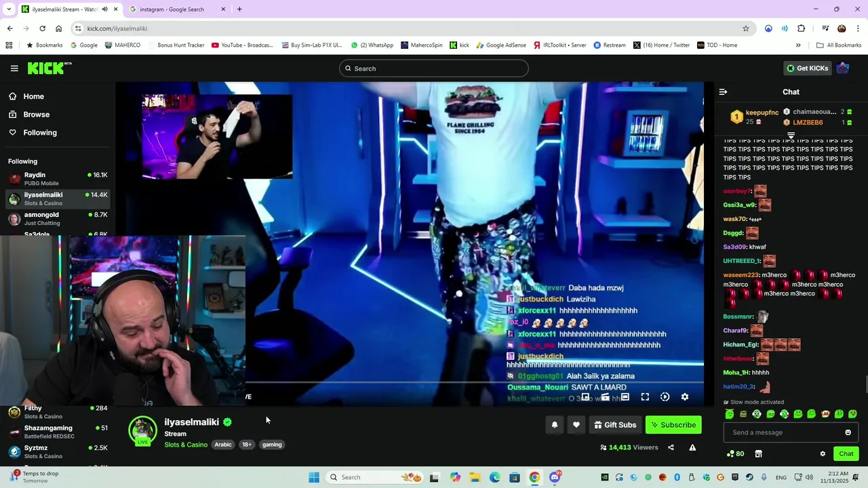Reload the page

(42, 28)
